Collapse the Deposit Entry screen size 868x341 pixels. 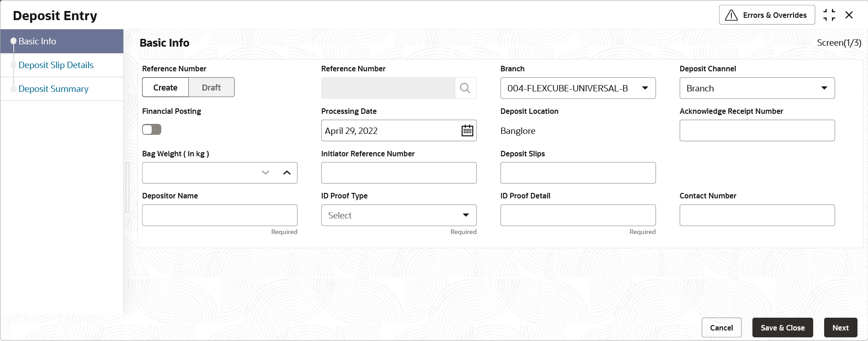[x=829, y=15]
